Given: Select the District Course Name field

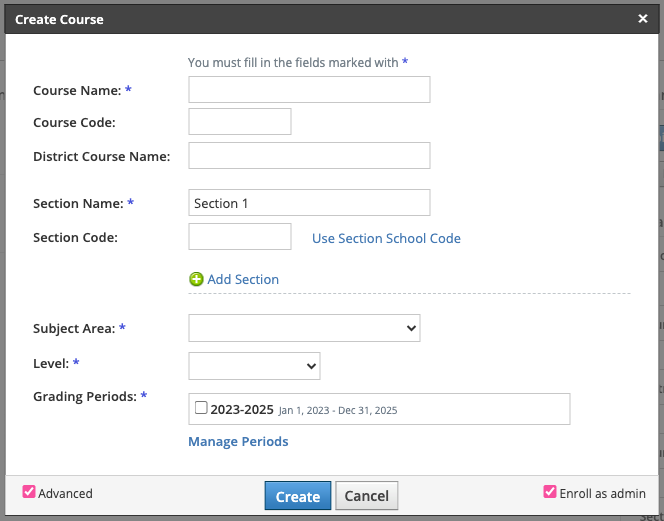Looking at the screenshot, I should coord(309,156).
